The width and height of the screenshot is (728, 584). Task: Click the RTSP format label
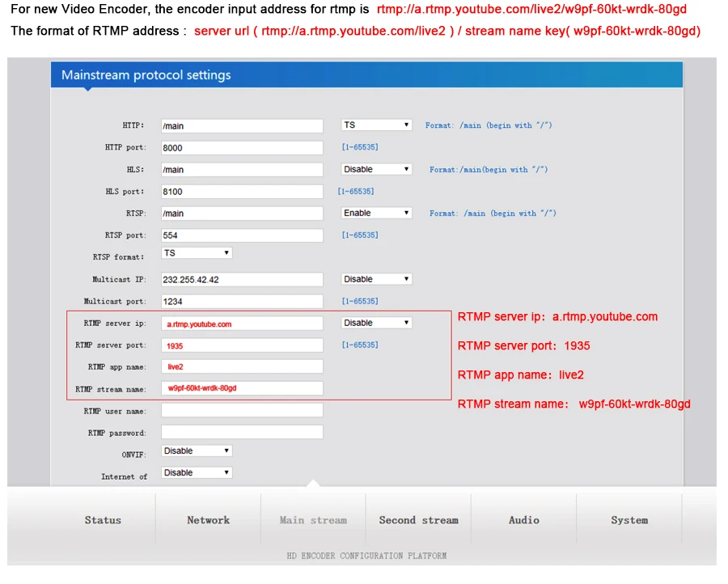coord(118,256)
